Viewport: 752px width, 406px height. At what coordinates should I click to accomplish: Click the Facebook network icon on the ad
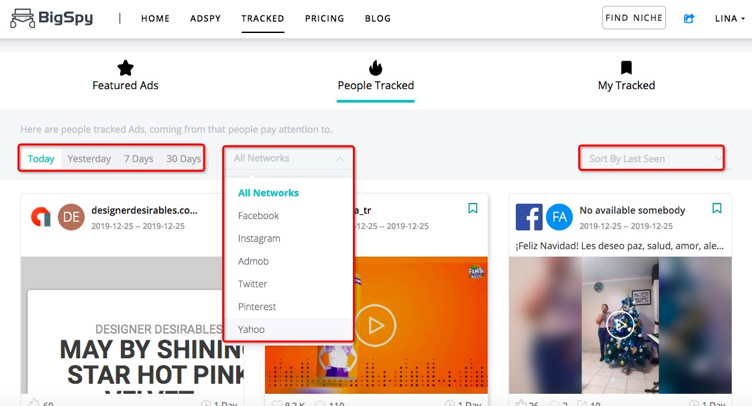529,217
